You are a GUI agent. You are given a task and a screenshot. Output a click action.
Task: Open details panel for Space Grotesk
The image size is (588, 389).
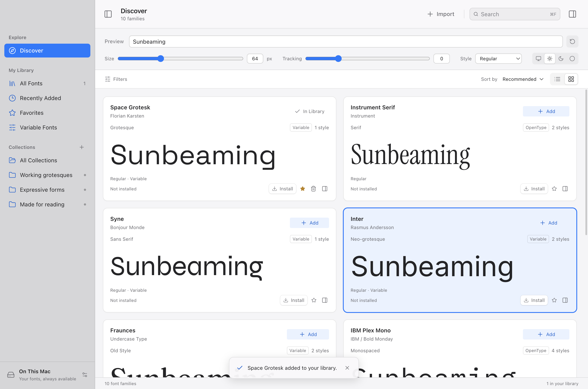(324, 189)
